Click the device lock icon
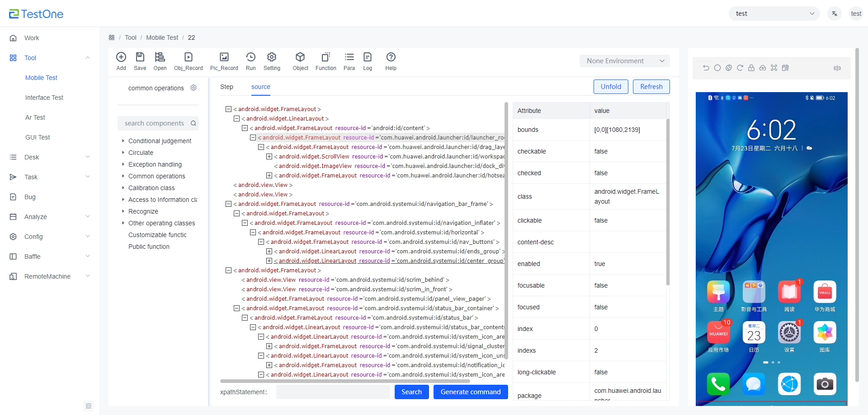Viewport: 868px width, 415px height. (751, 68)
